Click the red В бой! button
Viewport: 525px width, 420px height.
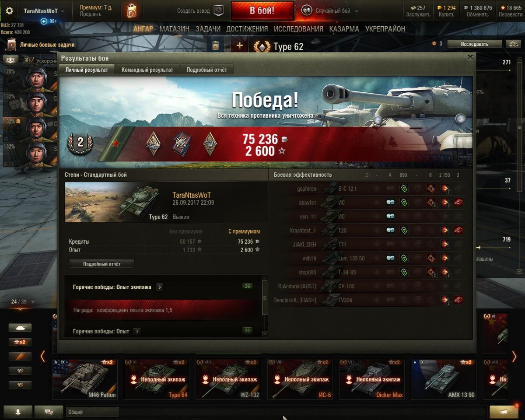[x=262, y=11]
